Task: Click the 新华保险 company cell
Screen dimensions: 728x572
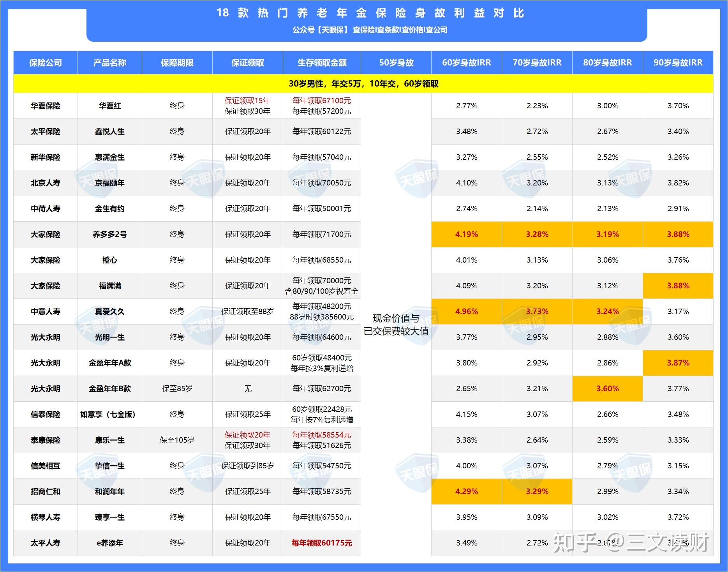Action: tap(46, 157)
